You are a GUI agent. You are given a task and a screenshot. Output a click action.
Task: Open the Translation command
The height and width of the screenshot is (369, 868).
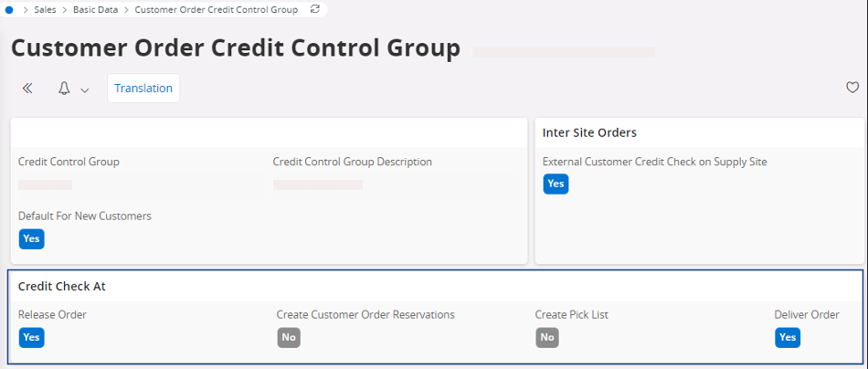[x=143, y=89]
